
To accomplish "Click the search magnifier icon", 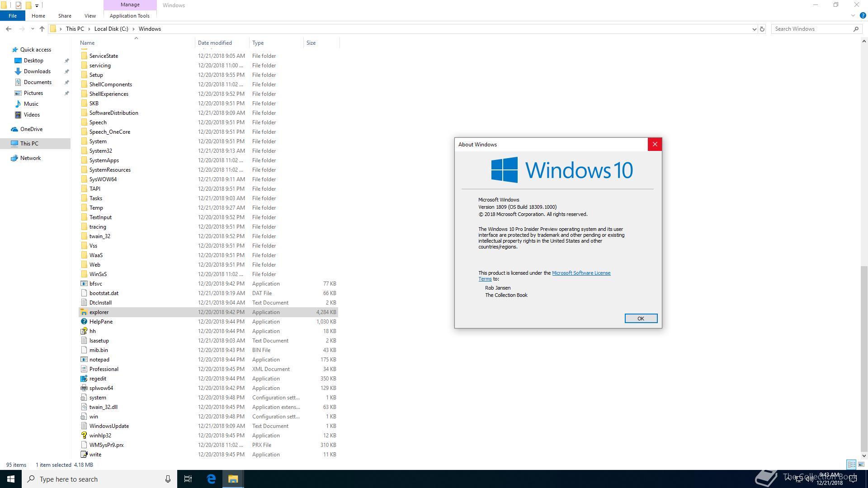I will (x=856, y=29).
